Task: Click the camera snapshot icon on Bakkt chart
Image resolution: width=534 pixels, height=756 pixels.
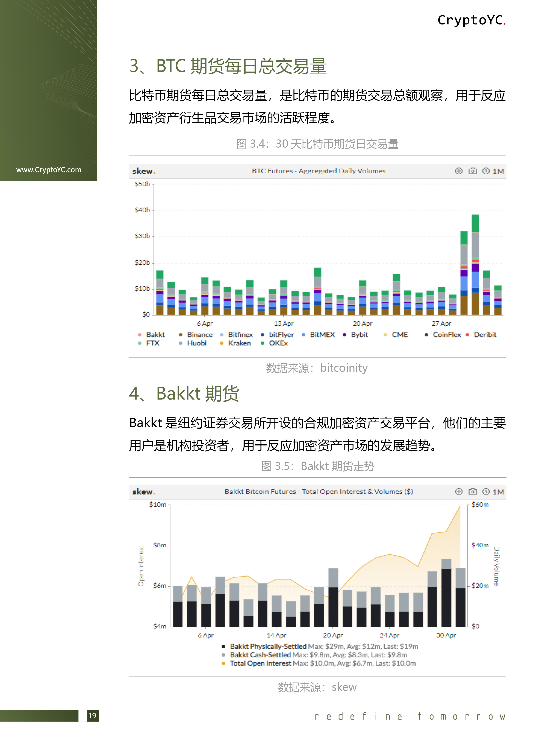Action: 472,492
